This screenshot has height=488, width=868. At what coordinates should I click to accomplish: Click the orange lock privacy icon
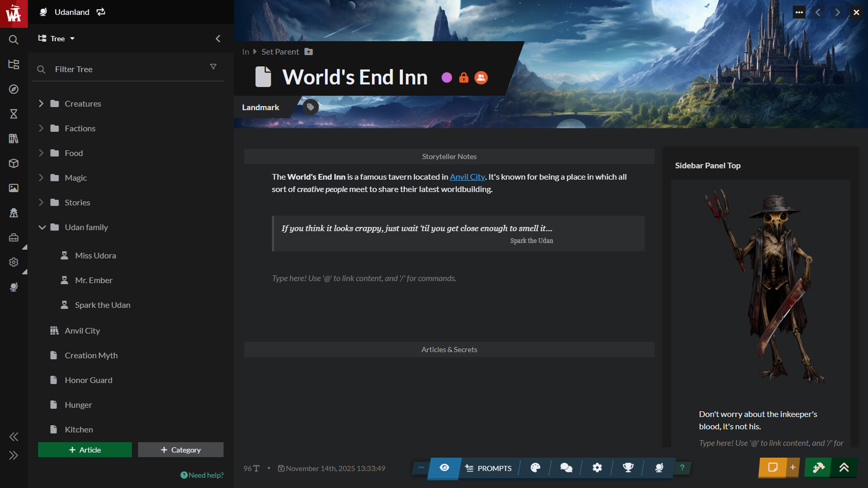pos(464,77)
